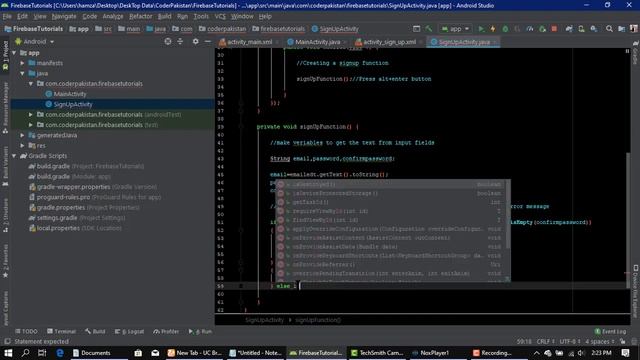Click the Make Project hammer icon
640x360 pixels.
(x=429, y=29)
